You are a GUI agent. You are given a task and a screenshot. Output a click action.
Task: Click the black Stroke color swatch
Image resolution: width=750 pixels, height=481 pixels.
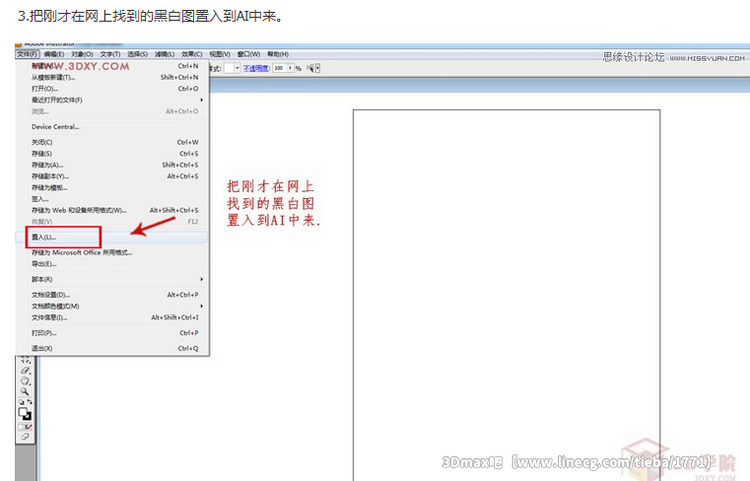(x=28, y=416)
